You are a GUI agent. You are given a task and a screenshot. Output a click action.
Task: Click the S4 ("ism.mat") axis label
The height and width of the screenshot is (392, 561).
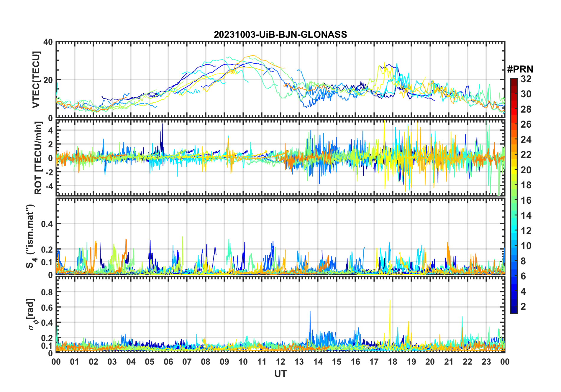[x=30, y=236]
